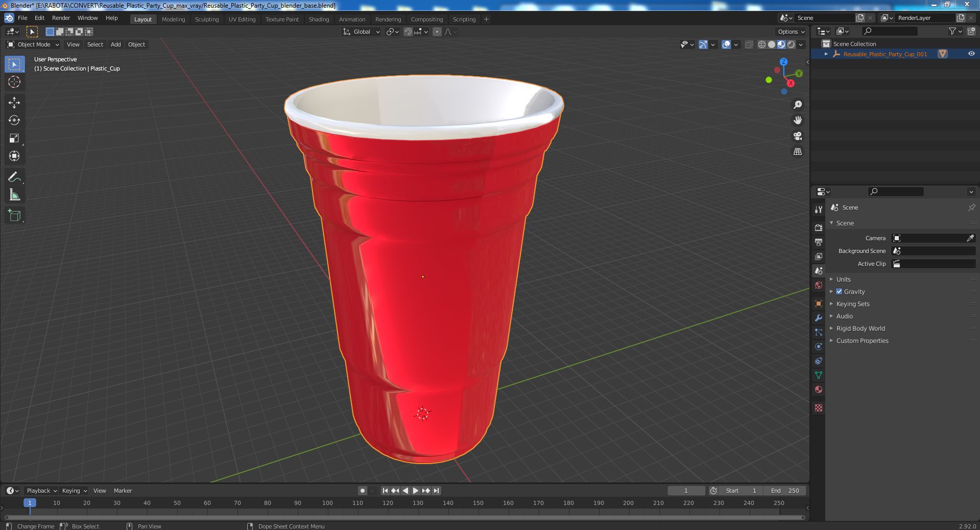
Task: Toggle auto keying record button
Action: tap(363, 491)
